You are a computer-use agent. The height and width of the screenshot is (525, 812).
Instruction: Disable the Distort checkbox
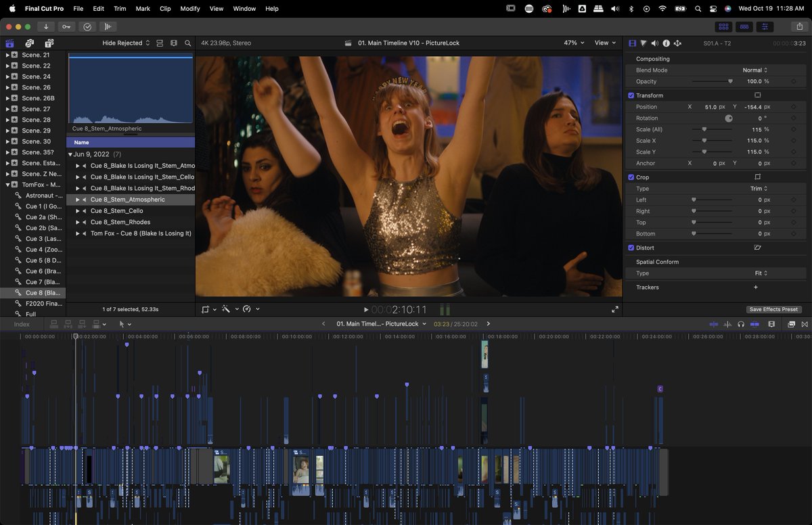click(x=631, y=248)
